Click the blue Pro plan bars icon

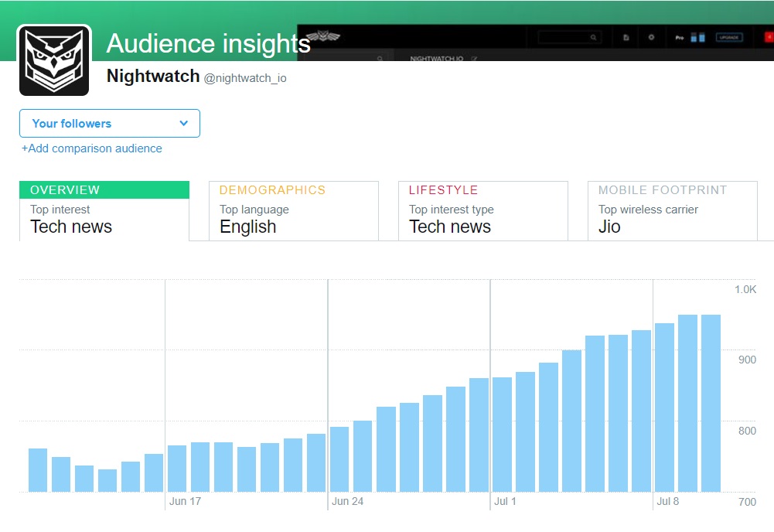pyautogui.click(x=697, y=37)
